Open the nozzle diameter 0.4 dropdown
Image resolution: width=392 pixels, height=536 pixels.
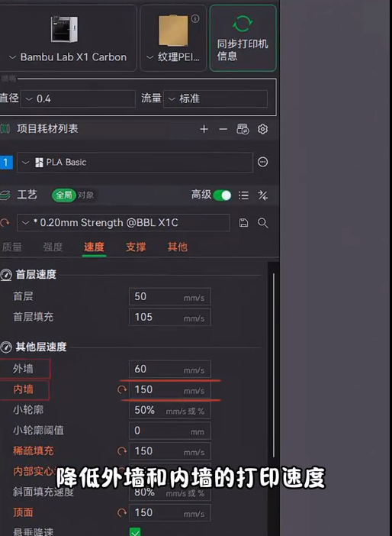point(79,99)
